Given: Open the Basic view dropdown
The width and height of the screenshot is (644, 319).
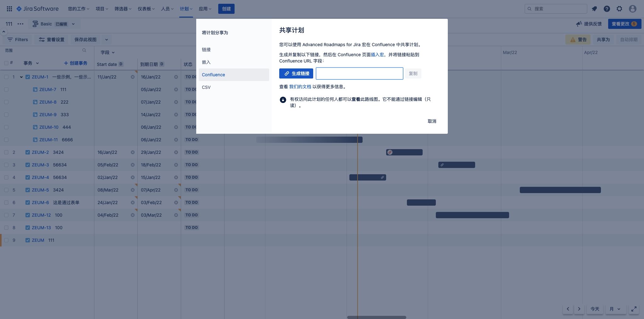Looking at the screenshot, I should pos(54,24).
